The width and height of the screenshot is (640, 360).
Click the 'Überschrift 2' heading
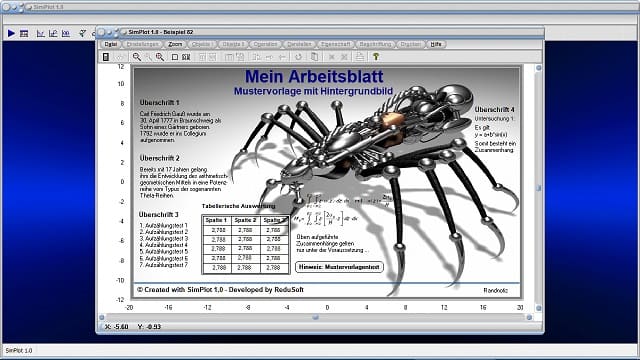pyautogui.click(x=159, y=158)
